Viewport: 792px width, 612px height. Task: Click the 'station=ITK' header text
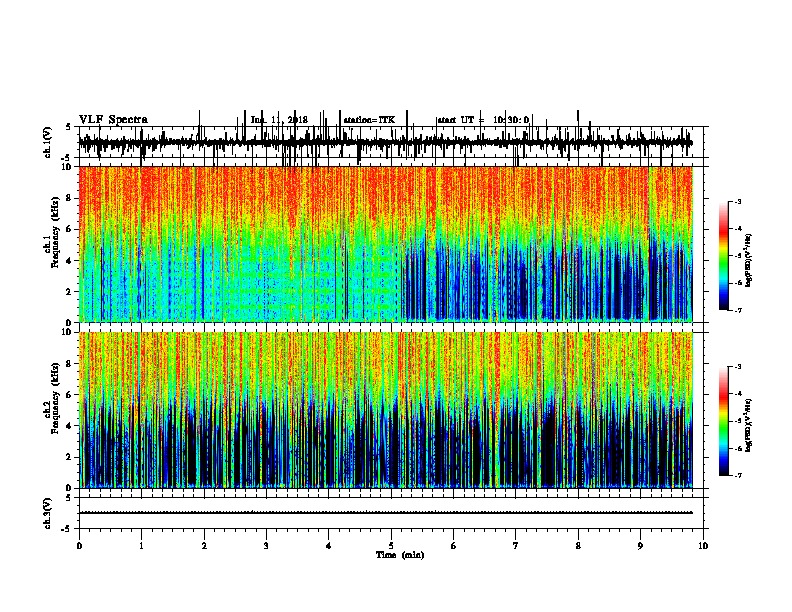pos(369,120)
